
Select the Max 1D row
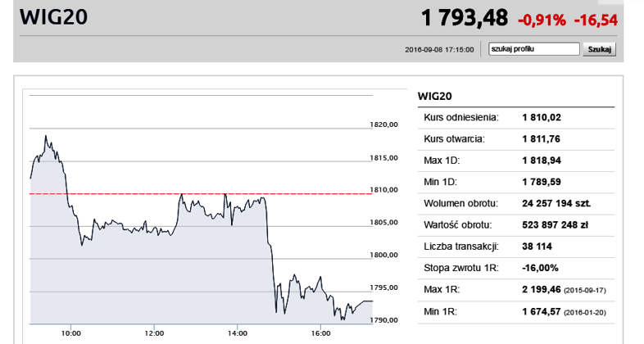(516, 161)
